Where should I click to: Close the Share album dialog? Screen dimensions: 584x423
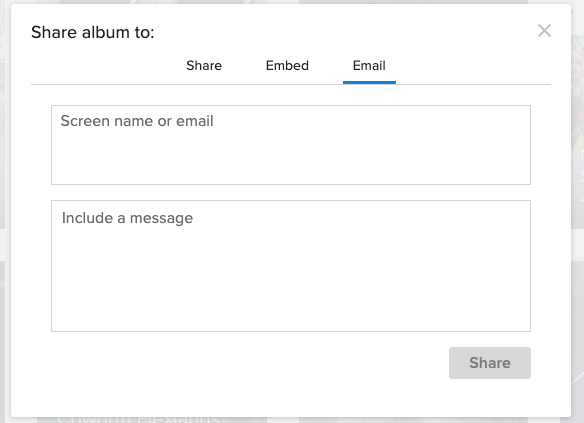(544, 31)
